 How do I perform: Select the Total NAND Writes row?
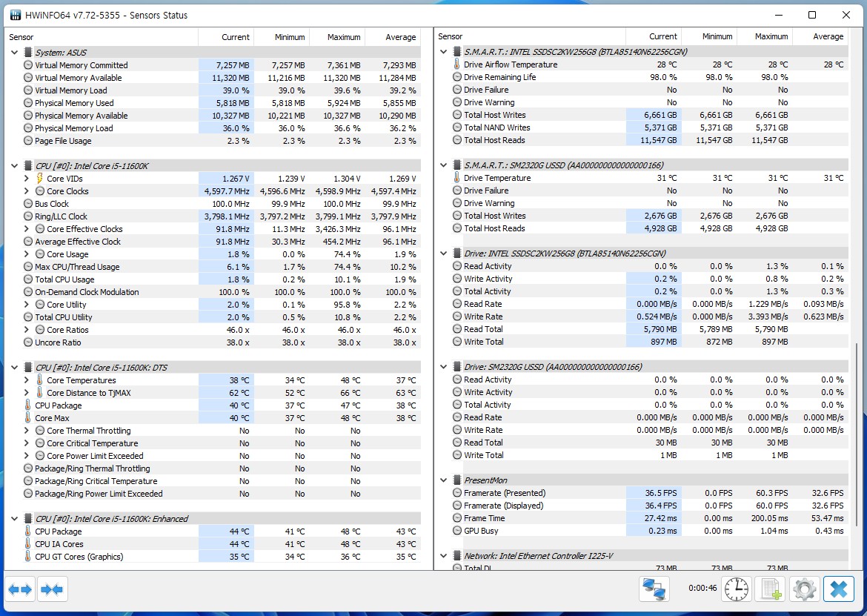tap(650, 127)
